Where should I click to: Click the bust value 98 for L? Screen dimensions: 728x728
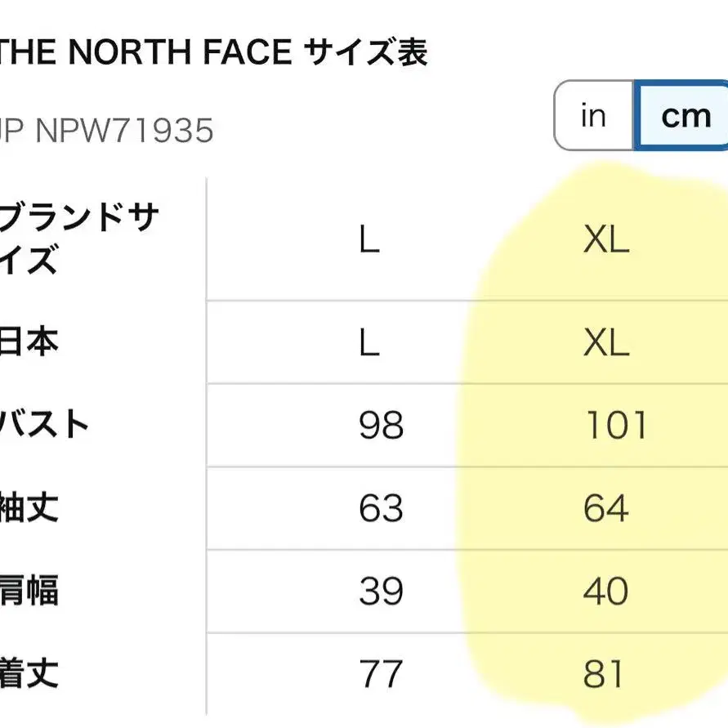pyautogui.click(x=381, y=426)
